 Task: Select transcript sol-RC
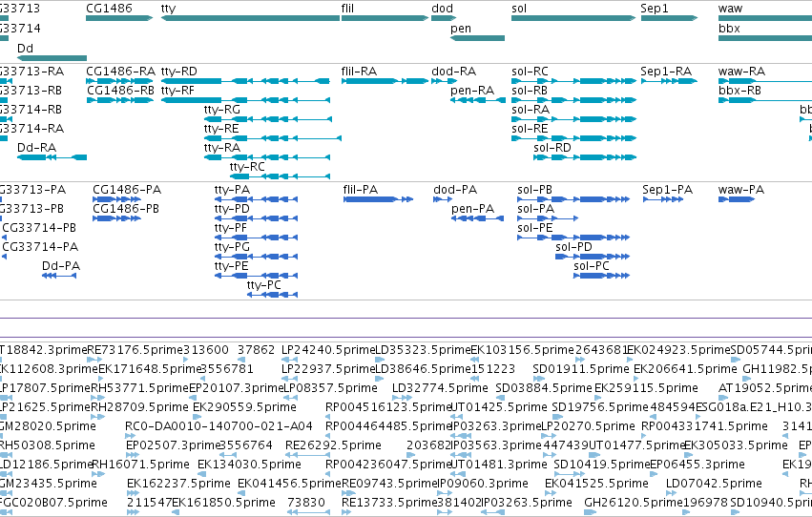[x=573, y=81]
